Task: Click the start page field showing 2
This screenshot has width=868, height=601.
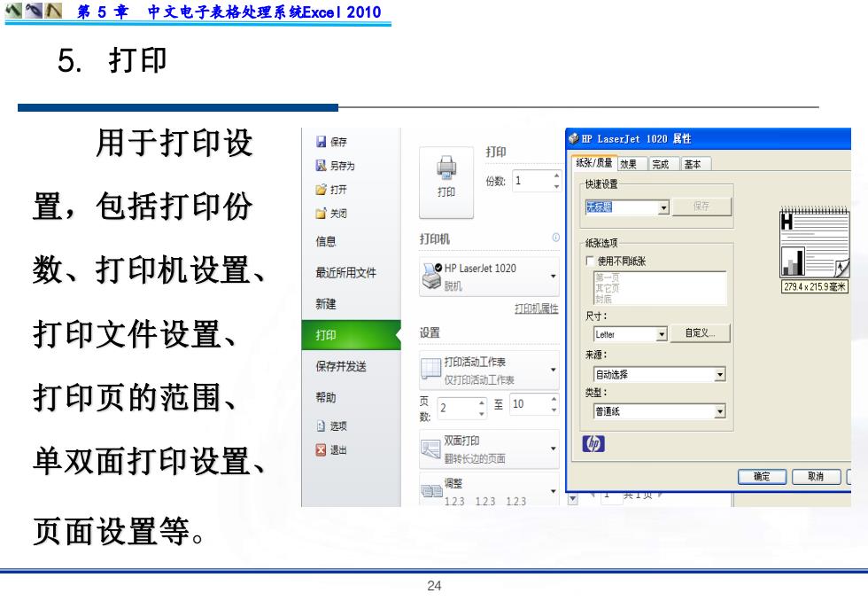Action: [x=457, y=409]
